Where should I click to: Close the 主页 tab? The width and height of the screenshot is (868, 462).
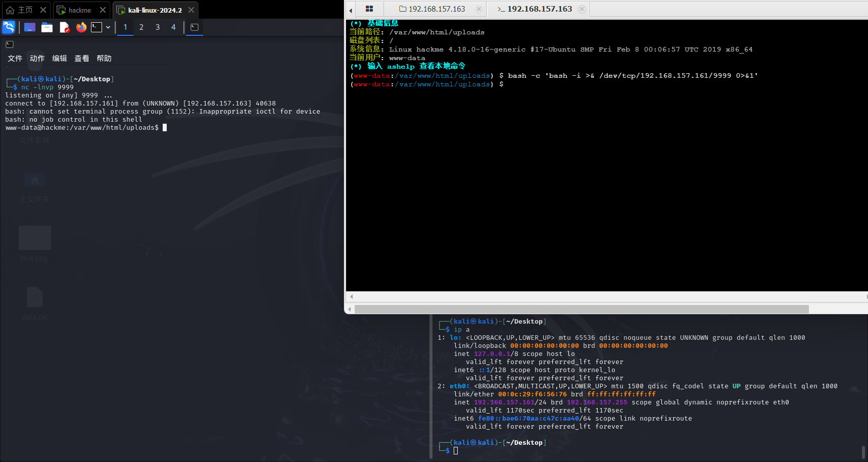(43, 10)
